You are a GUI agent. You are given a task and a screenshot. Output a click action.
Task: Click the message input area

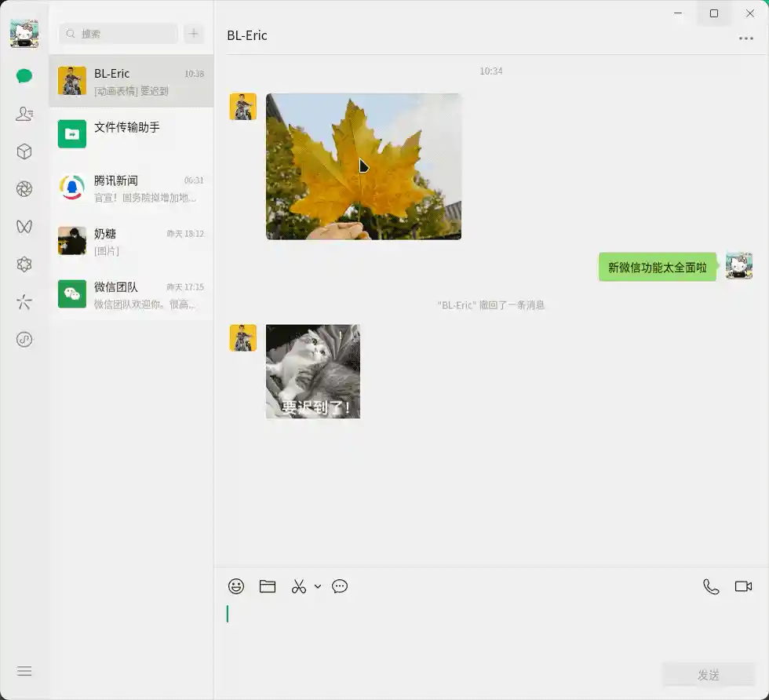491,630
